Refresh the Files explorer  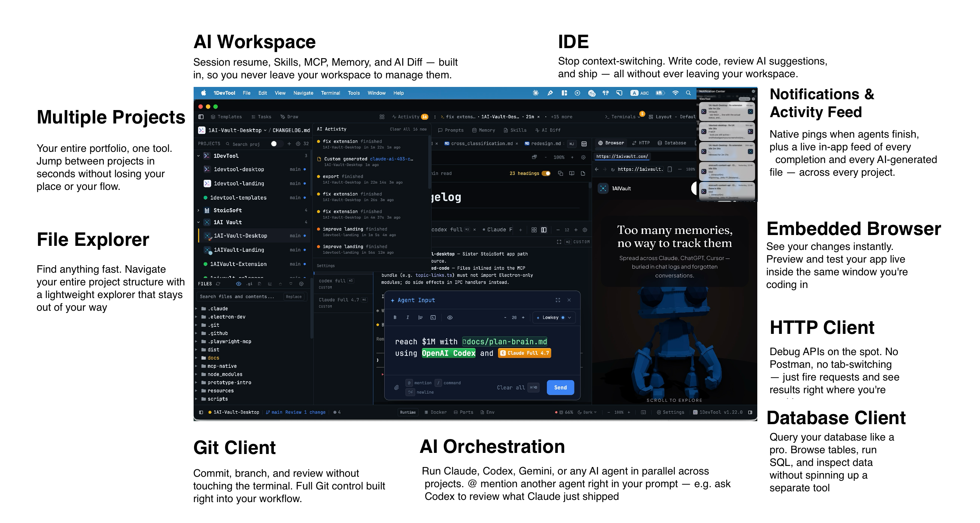pos(218,284)
